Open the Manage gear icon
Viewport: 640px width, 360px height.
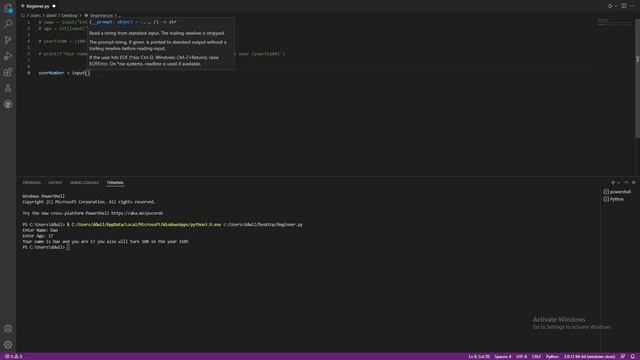(x=8, y=344)
